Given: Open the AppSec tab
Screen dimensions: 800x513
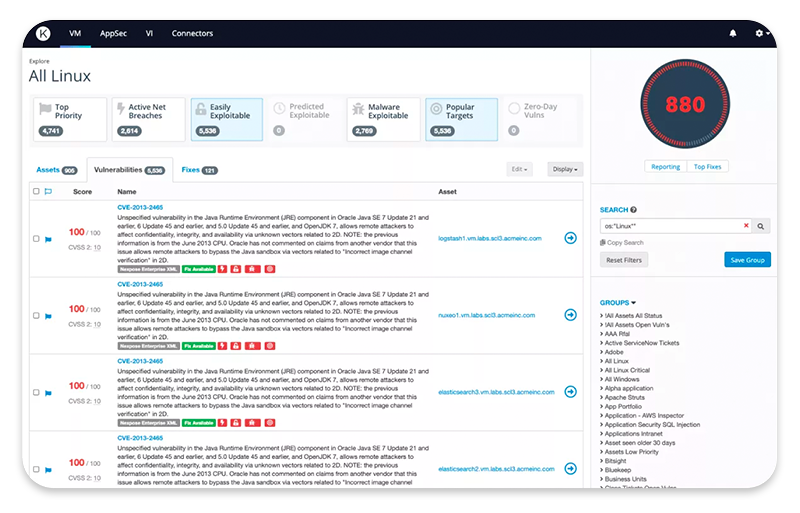Looking at the screenshot, I should tap(113, 33).
